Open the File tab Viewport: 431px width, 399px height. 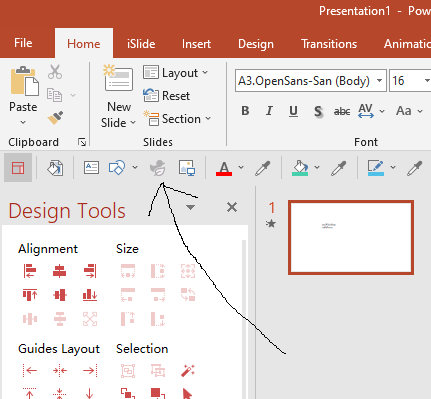pos(23,43)
